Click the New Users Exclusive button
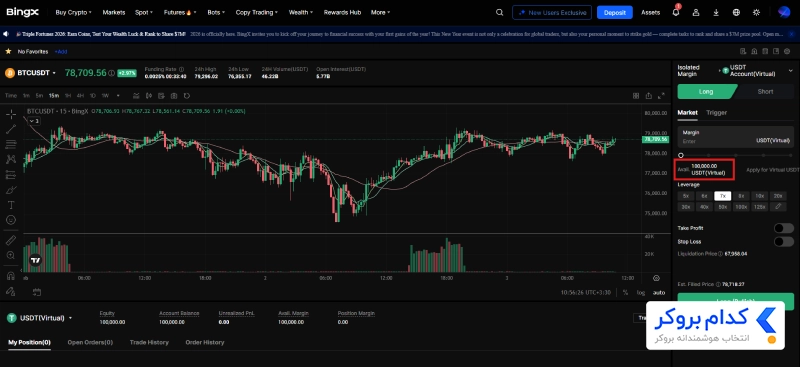This screenshot has height=367, width=800. tap(552, 12)
